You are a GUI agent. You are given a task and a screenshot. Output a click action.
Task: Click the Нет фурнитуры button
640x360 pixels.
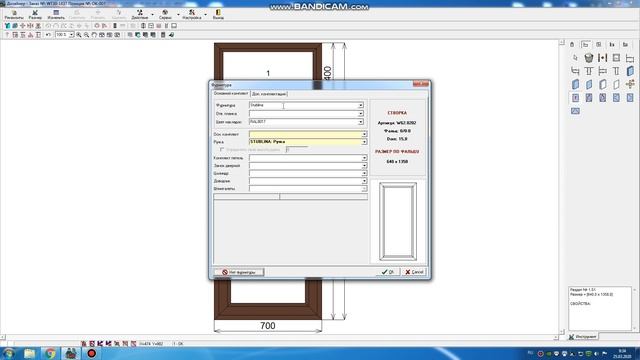(239, 272)
